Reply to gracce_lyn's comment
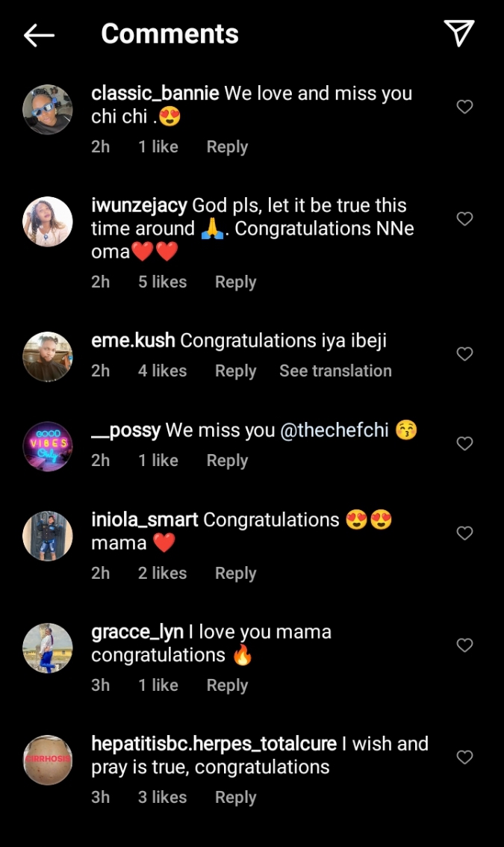Image resolution: width=504 pixels, height=847 pixels. [x=227, y=685]
